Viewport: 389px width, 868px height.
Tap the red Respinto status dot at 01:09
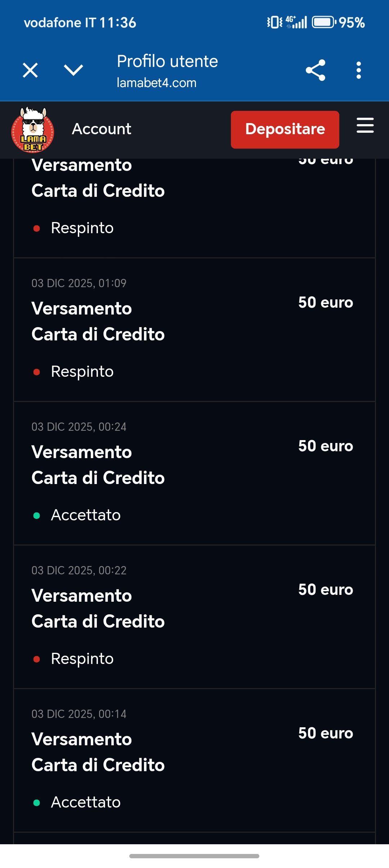coord(36,372)
